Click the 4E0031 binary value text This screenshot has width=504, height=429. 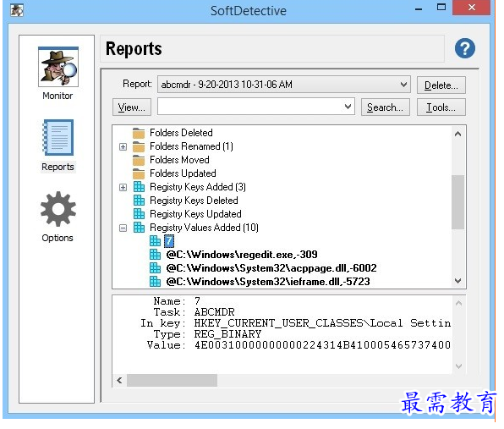pyautogui.click(x=322, y=345)
